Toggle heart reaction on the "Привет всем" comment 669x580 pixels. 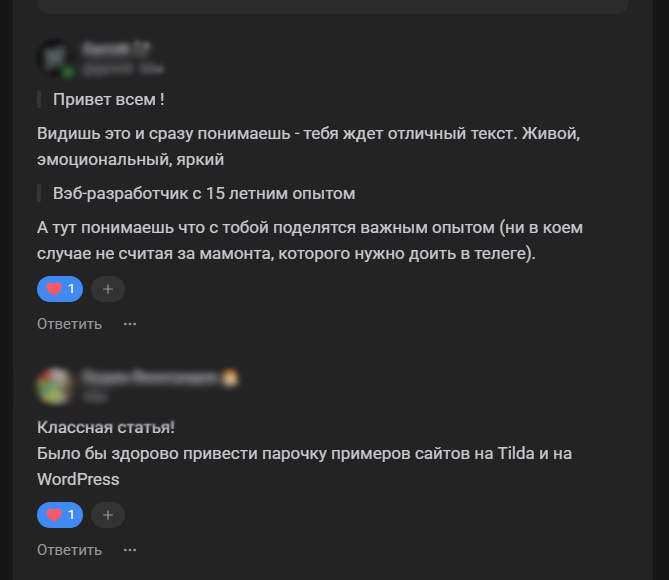(x=61, y=289)
